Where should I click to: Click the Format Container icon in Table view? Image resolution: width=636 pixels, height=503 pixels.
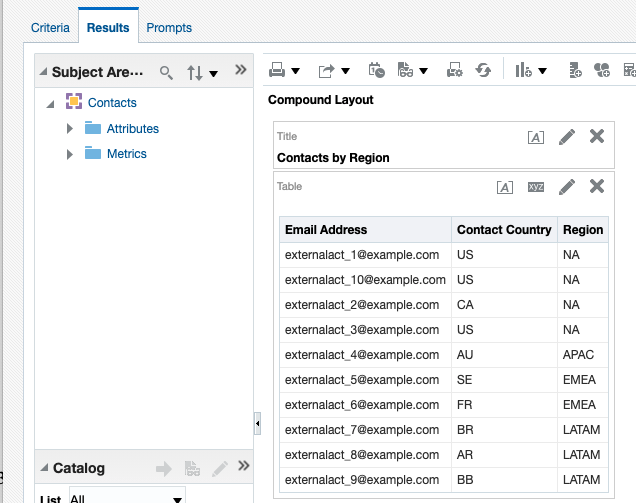[x=505, y=187]
